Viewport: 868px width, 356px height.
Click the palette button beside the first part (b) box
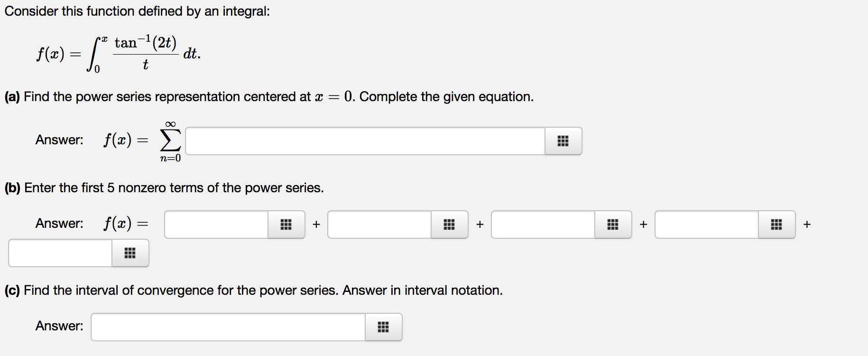[x=286, y=225]
